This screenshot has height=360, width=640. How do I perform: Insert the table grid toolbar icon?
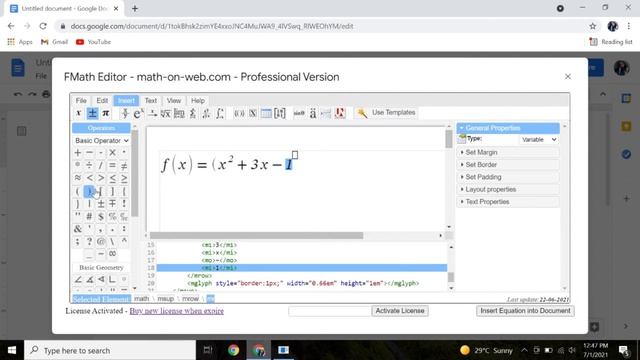tap(266, 113)
